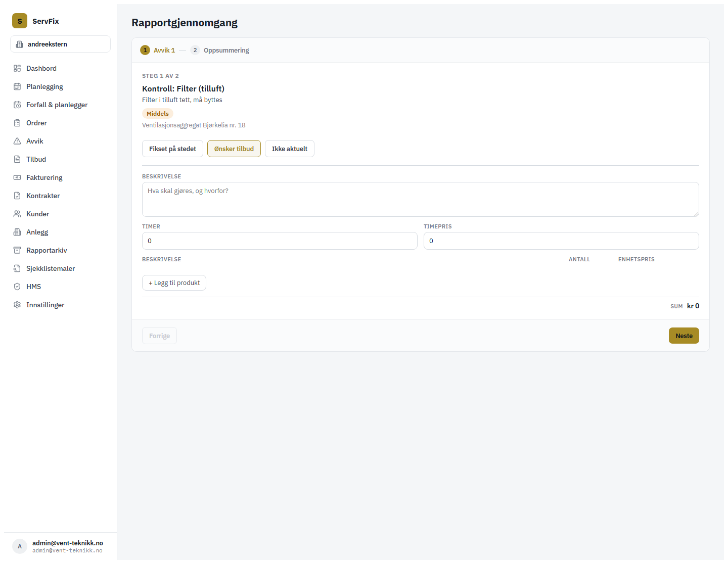
Task: Click the admin user avatar
Action: pos(20,546)
